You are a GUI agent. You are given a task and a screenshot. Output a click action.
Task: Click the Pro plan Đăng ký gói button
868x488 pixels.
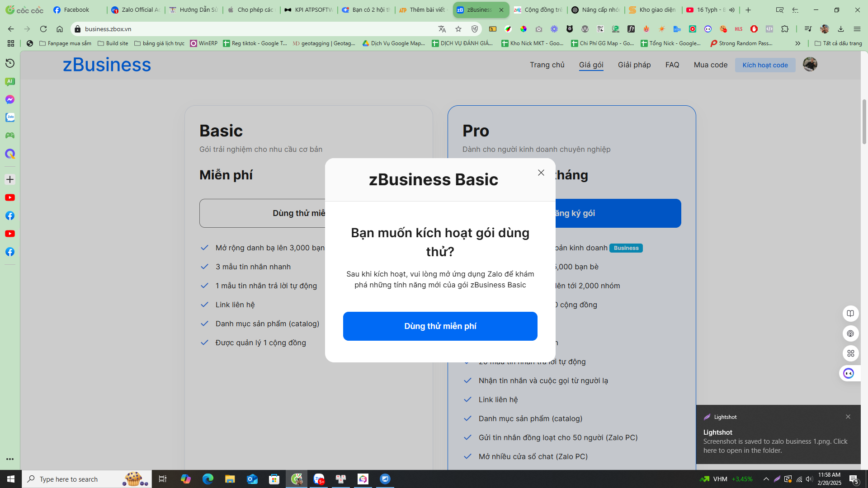pos(618,213)
